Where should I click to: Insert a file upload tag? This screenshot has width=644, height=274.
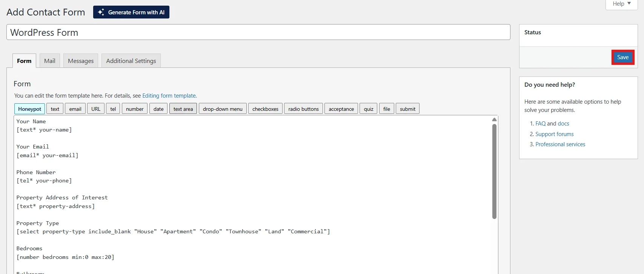pyautogui.click(x=387, y=109)
